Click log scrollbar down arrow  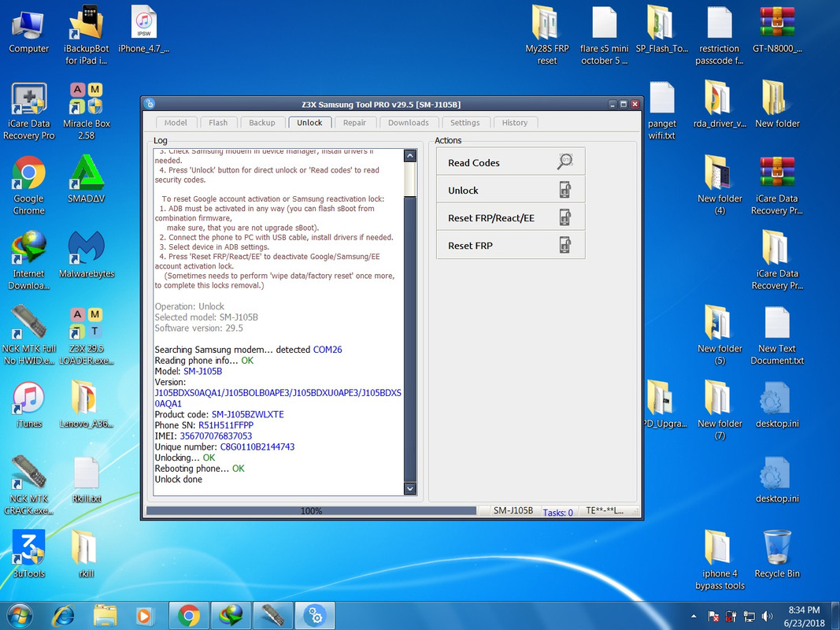coord(410,488)
